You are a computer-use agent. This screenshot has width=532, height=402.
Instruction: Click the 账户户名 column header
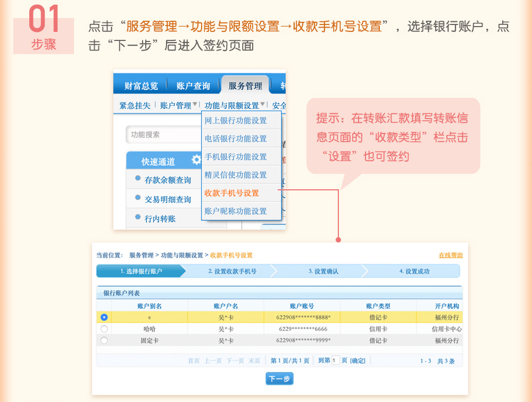point(226,306)
